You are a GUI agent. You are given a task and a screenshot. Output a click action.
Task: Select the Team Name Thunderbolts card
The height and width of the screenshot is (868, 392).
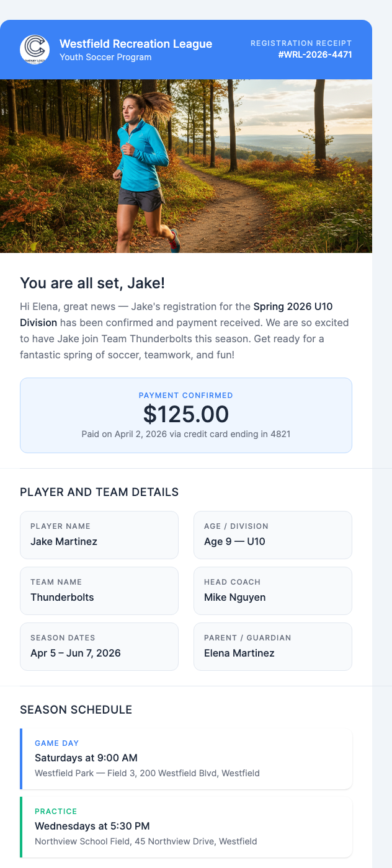click(x=99, y=590)
